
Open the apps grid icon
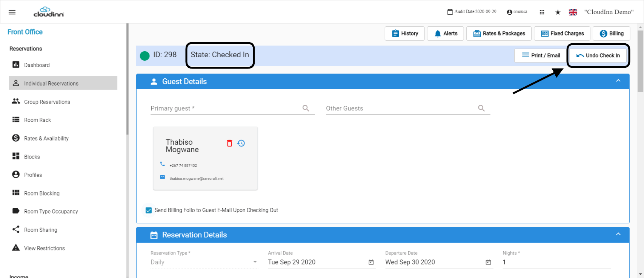(x=542, y=12)
